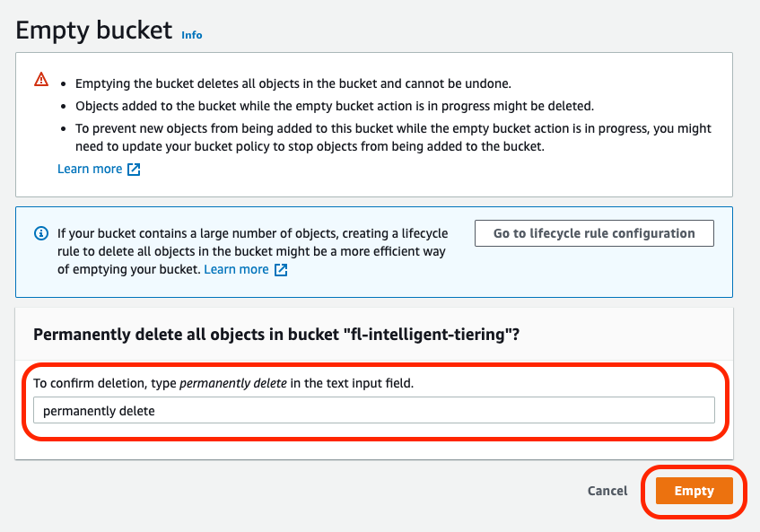The image size is (760, 532).
Task: Focus the permanently delete confirmation field
Action: tap(373, 411)
